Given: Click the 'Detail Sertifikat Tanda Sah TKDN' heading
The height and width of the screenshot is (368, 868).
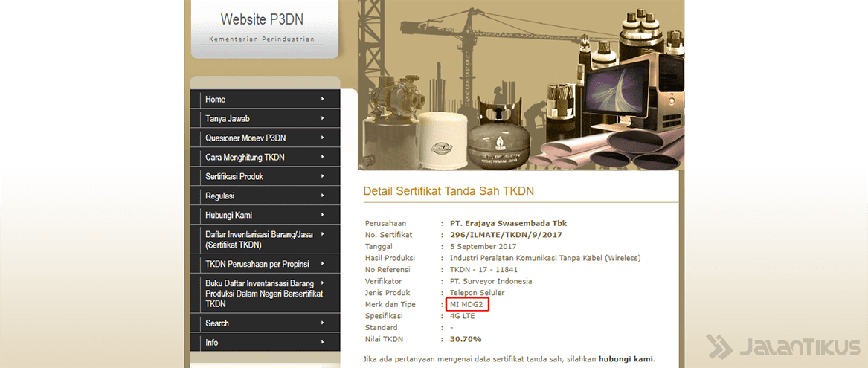Looking at the screenshot, I should coord(449,191).
